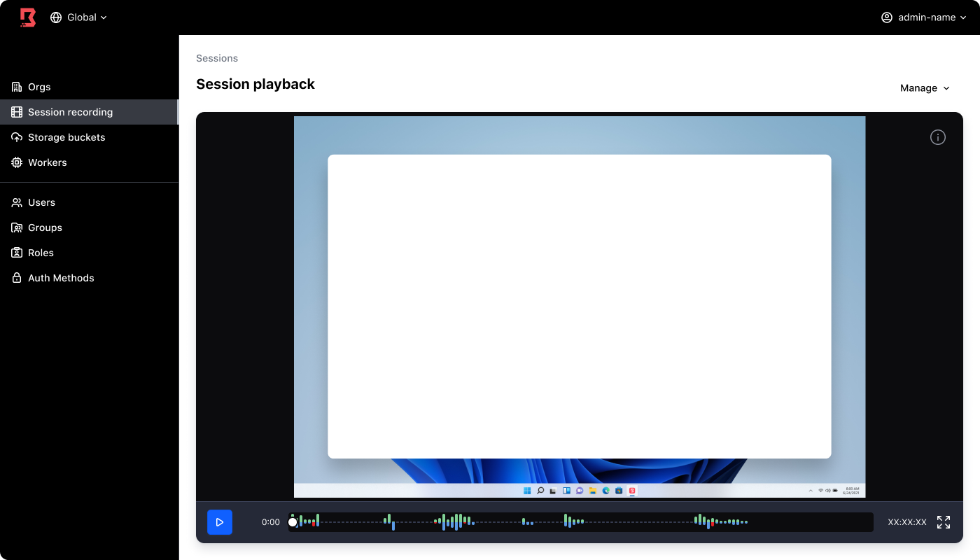Screen dimensions: 980x560
Task: Click the info icon on player
Action: pos(938,137)
